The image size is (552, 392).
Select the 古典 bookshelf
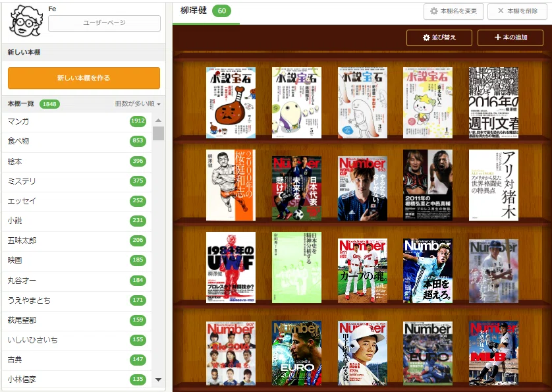[77, 360]
